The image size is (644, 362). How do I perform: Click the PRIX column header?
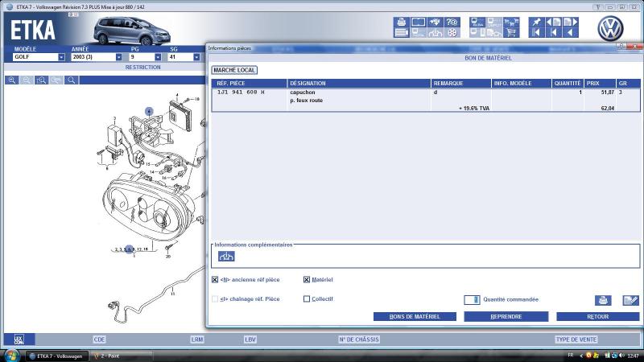point(600,84)
